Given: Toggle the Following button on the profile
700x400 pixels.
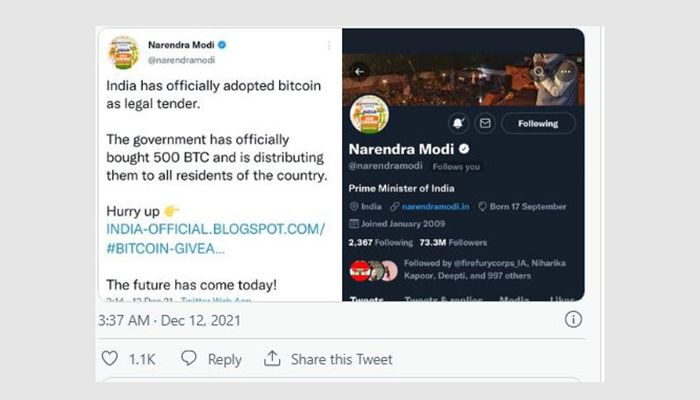Looking at the screenshot, I should coord(538,124).
